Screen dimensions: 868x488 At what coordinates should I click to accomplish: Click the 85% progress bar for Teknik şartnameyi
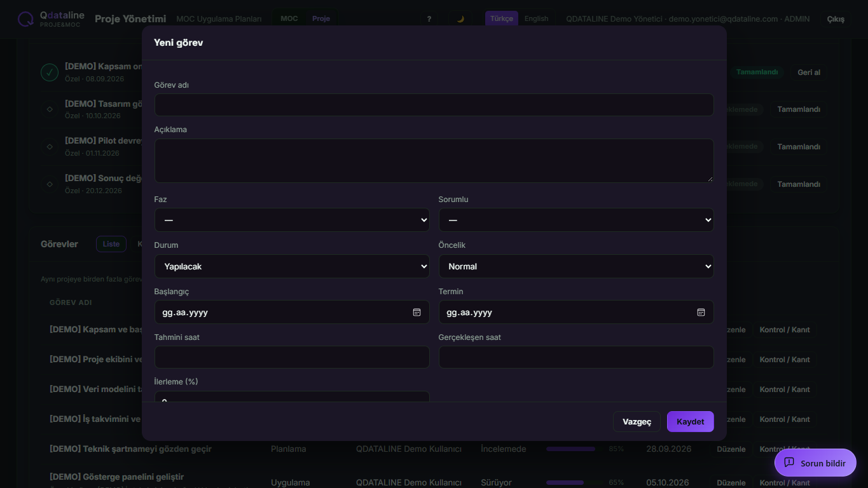pyautogui.click(x=571, y=449)
